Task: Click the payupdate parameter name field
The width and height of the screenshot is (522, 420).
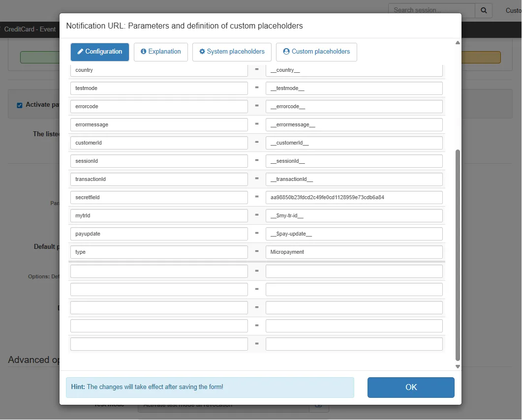Action: click(x=159, y=234)
